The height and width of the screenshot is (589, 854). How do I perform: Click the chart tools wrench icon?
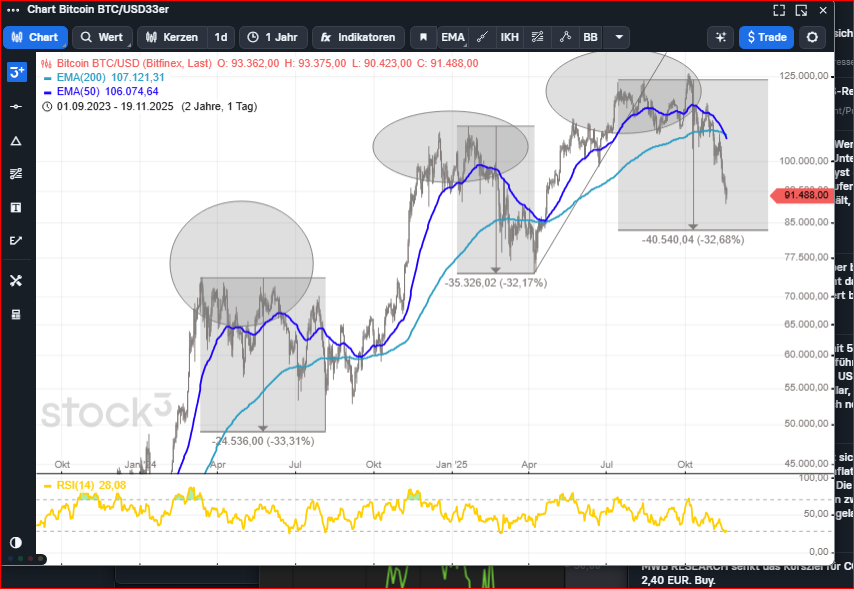tap(16, 281)
